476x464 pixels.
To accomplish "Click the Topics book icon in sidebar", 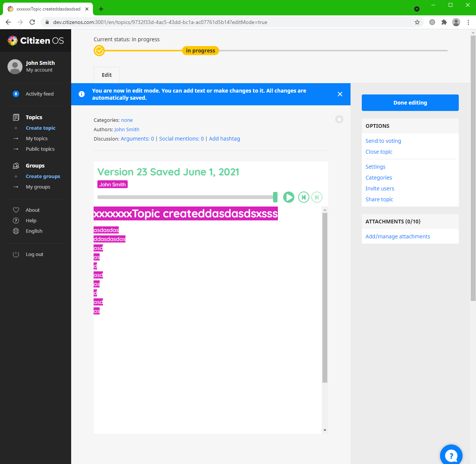I will (x=16, y=117).
